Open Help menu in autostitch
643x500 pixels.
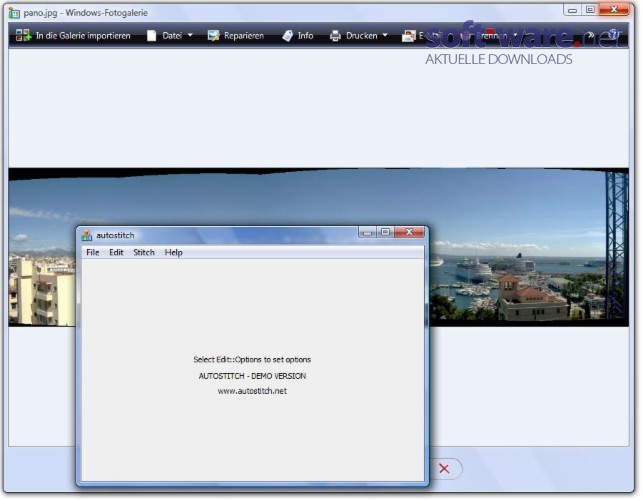[173, 252]
